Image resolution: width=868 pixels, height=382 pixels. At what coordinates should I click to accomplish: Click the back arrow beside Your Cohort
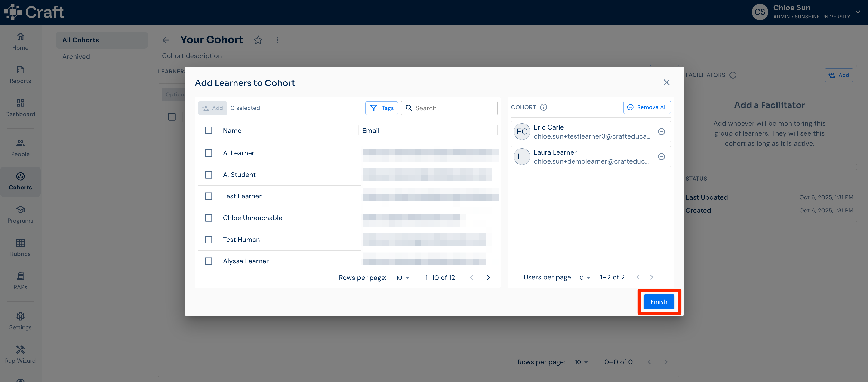click(x=165, y=40)
